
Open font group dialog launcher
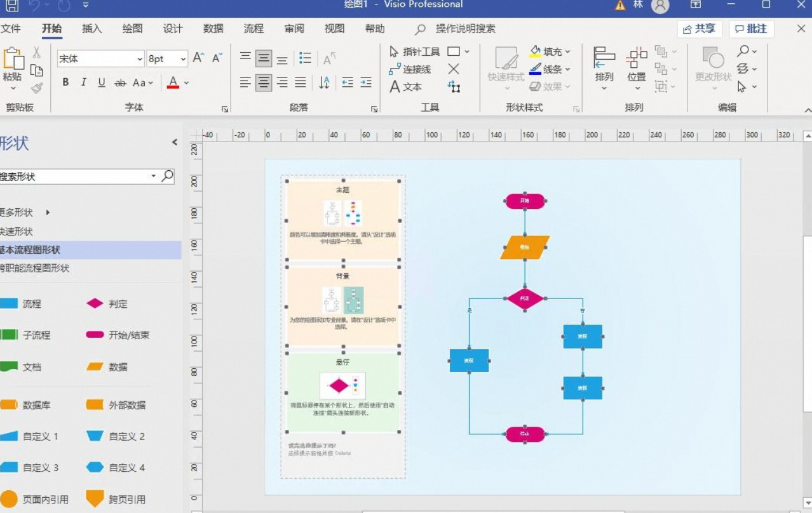click(224, 109)
